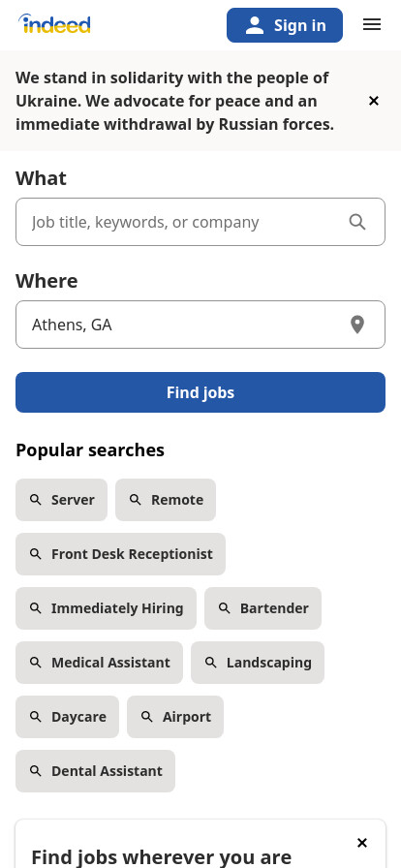Screen dimensions: 401x868
Task: Select the Bartender search chip
Action: click(263, 608)
